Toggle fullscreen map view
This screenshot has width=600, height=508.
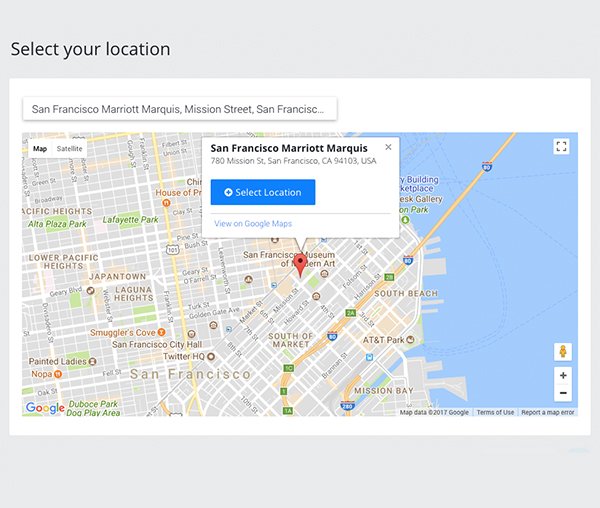click(561, 146)
